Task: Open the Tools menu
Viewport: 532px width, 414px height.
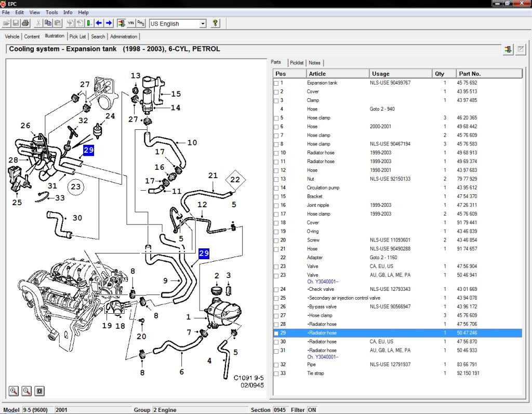Action: point(51,12)
